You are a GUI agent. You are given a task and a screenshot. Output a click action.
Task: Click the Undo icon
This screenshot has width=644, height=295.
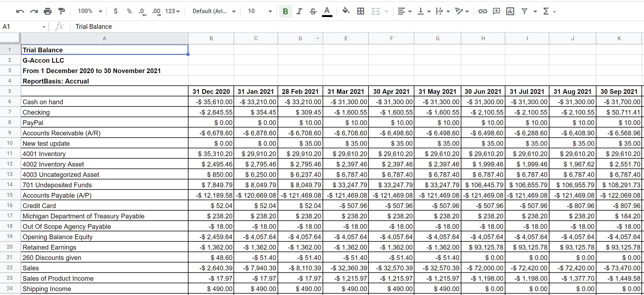[20, 11]
